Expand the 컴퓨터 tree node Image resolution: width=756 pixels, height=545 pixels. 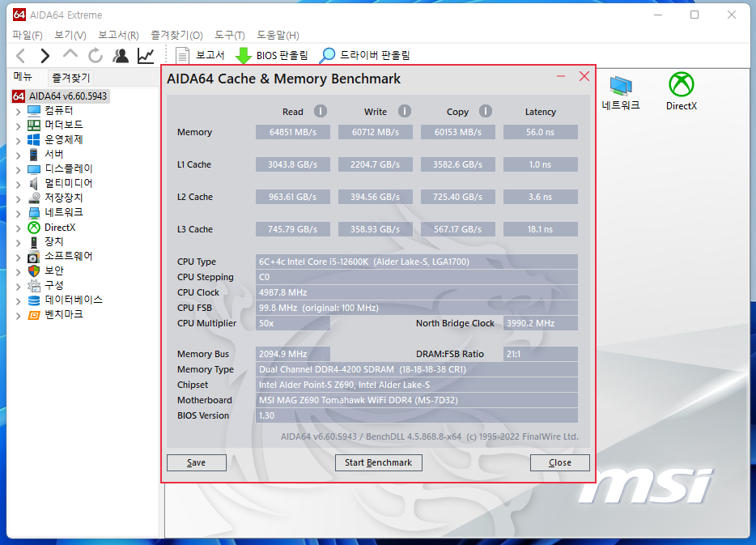[x=18, y=112]
